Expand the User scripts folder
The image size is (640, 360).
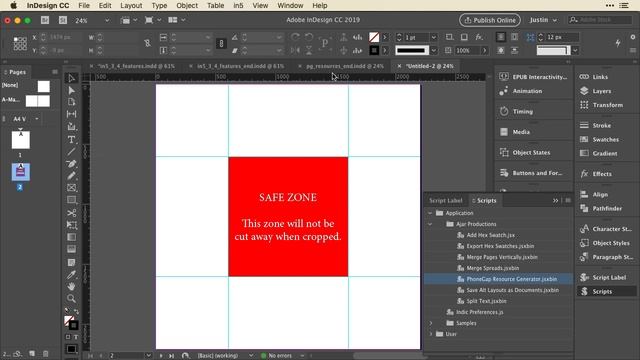pos(431,334)
